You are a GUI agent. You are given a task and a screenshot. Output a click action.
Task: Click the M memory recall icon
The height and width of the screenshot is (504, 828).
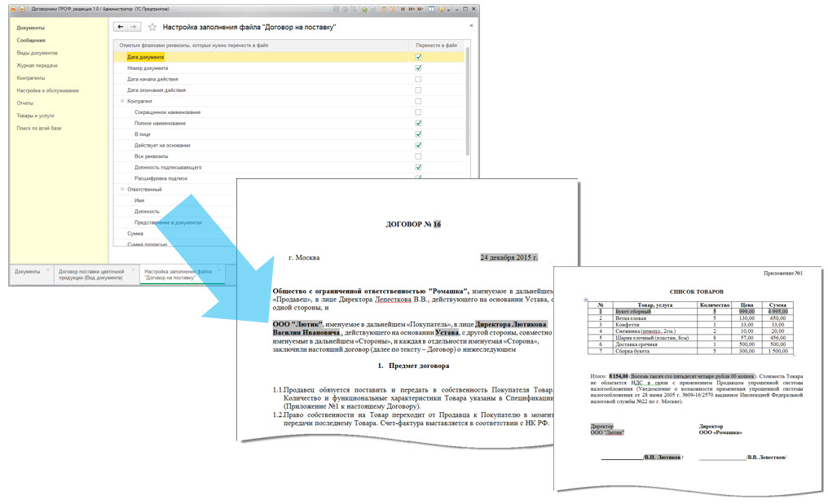click(403, 9)
